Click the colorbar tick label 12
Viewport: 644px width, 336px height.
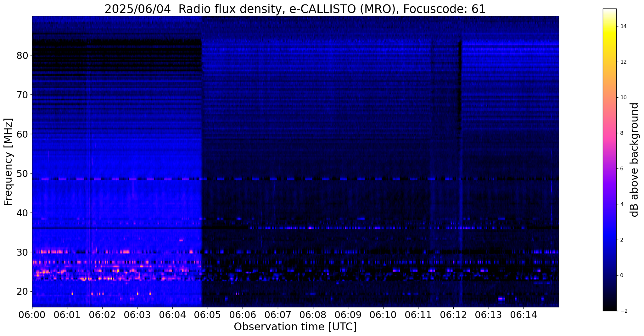623,62
